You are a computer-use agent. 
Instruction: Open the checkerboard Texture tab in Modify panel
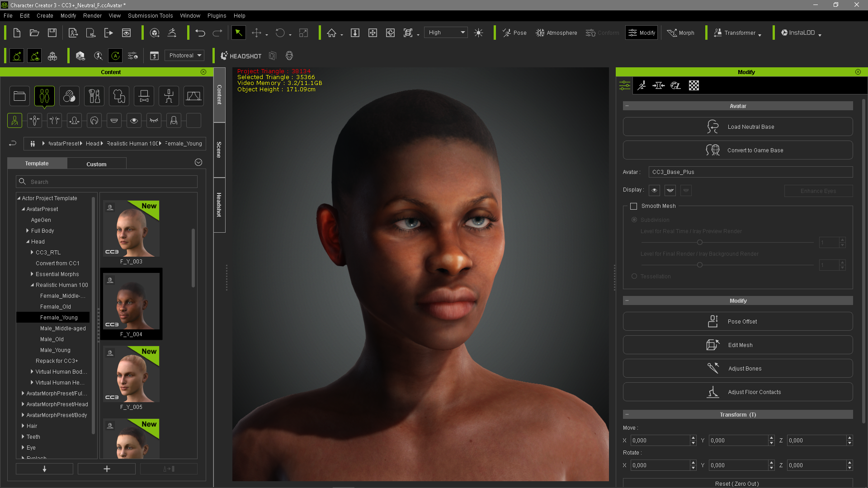[x=693, y=85]
